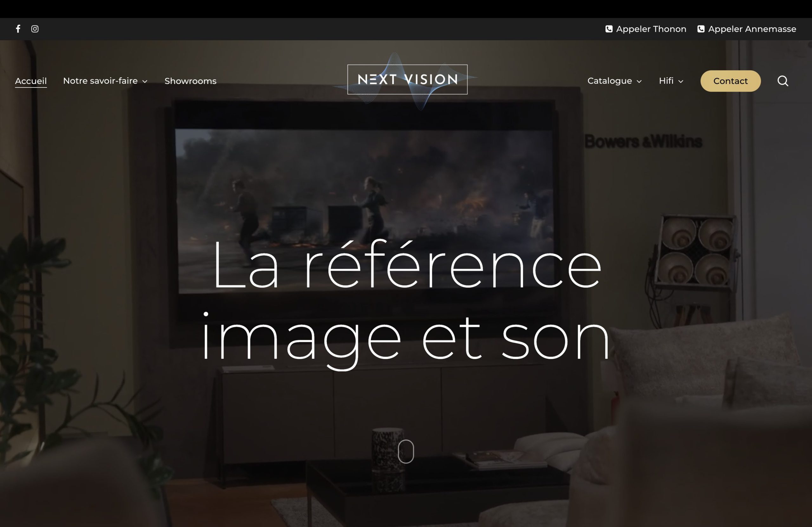
Task: Click the Appeler Annemasse link
Action: (x=752, y=29)
